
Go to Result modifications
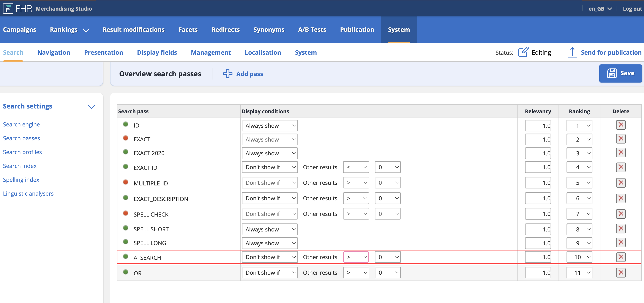click(134, 30)
